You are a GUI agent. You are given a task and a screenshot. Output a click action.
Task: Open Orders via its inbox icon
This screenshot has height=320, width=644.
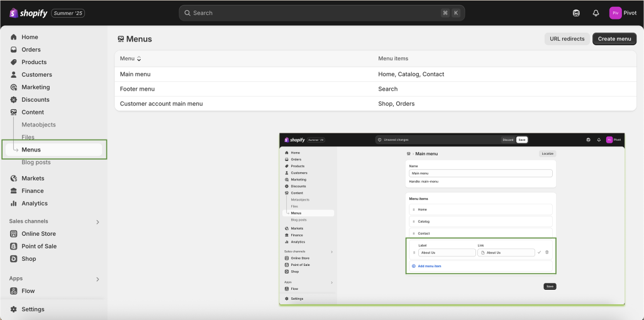(14, 50)
